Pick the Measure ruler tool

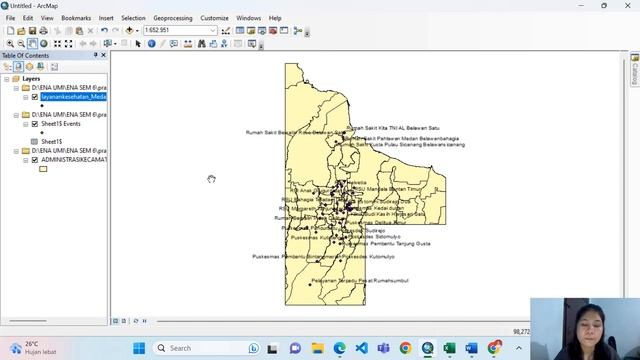(188, 44)
